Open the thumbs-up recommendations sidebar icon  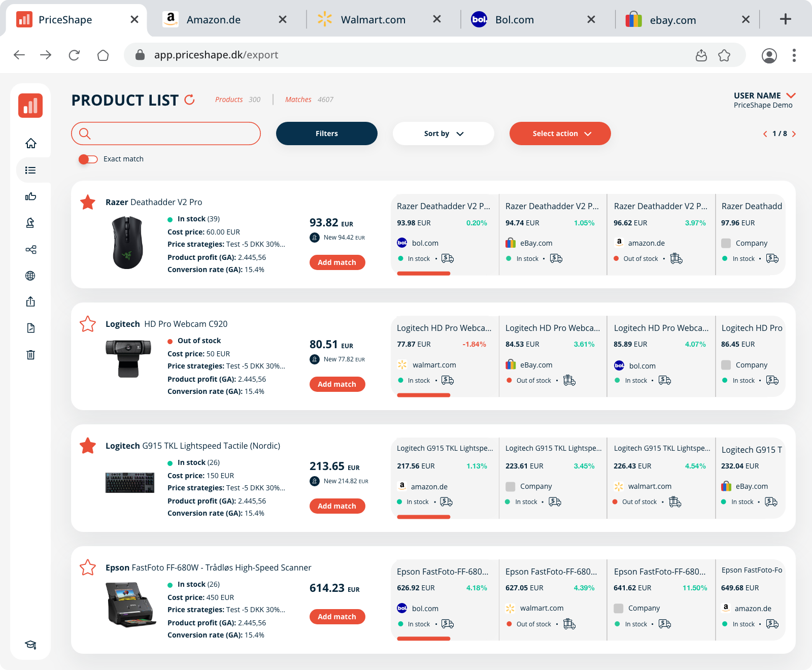[x=30, y=196]
